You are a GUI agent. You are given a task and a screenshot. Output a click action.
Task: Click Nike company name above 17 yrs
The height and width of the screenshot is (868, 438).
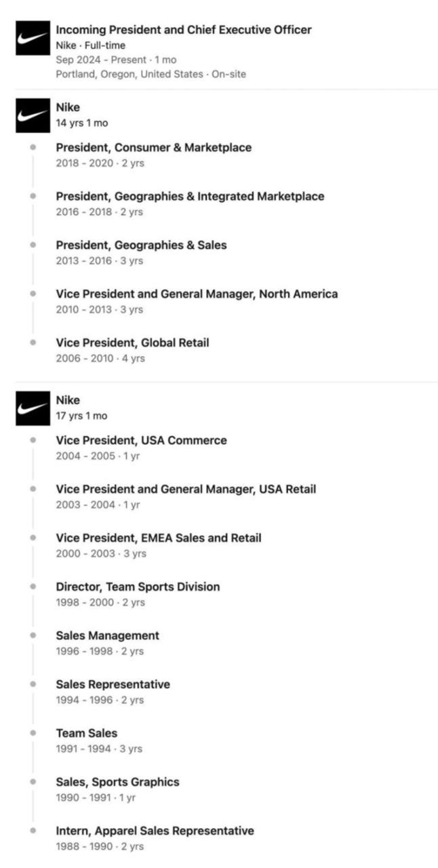point(68,401)
